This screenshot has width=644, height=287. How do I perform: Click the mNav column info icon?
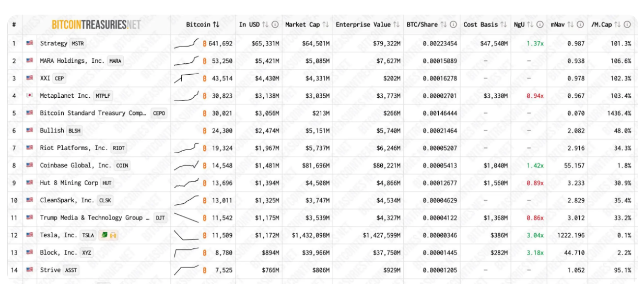[580, 25]
